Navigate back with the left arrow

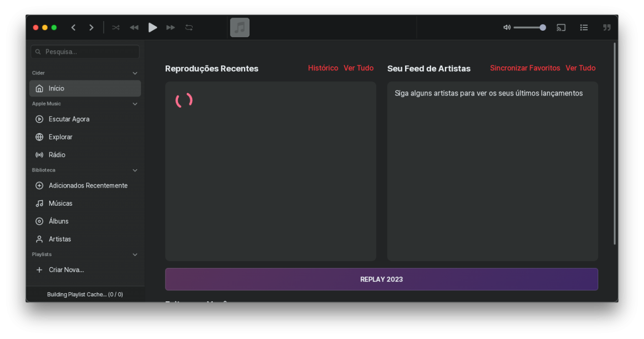pyautogui.click(x=73, y=28)
